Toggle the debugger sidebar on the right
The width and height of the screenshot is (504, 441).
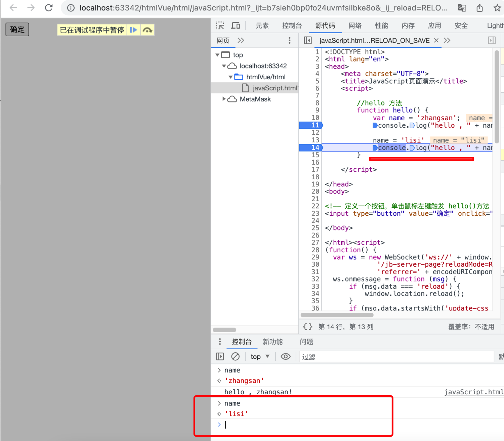492,40
